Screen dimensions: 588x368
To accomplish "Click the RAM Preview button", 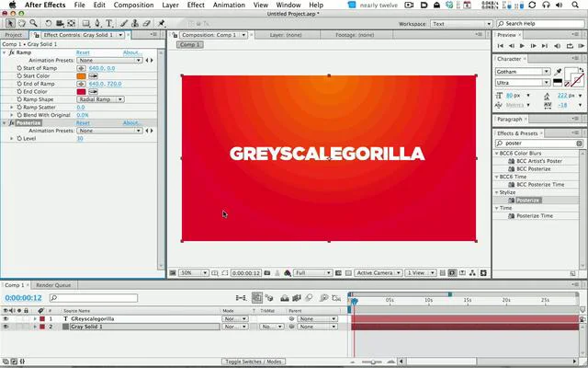I will [x=581, y=46].
